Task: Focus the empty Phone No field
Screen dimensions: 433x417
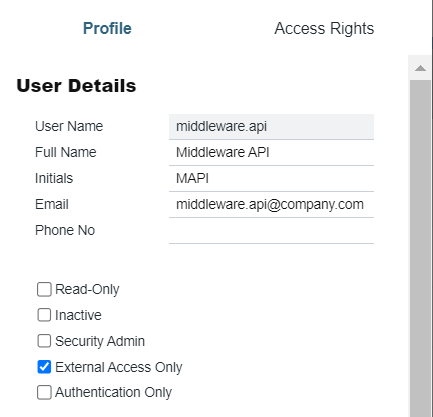Action: click(271, 231)
